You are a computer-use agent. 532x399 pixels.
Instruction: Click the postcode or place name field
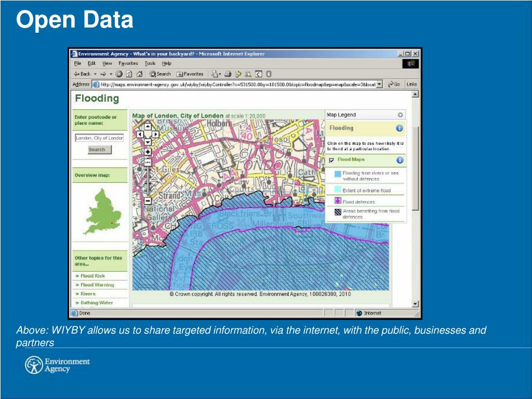(99, 138)
